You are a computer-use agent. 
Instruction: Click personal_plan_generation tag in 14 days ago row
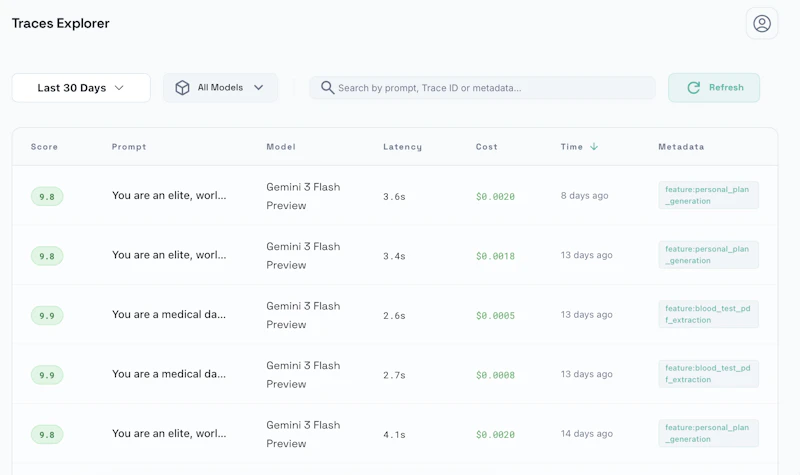(708, 433)
